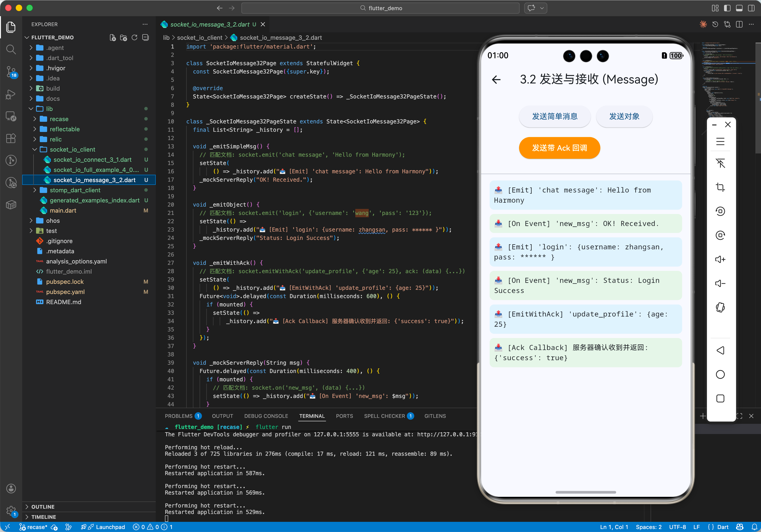Collapse the socket_io_client folder
The width and height of the screenshot is (761, 532).
pyautogui.click(x=72, y=150)
